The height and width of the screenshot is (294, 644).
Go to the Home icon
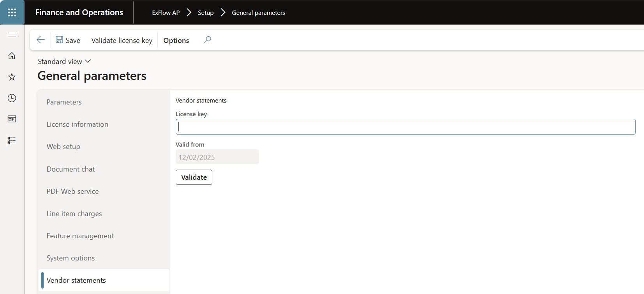click(12, 56)
